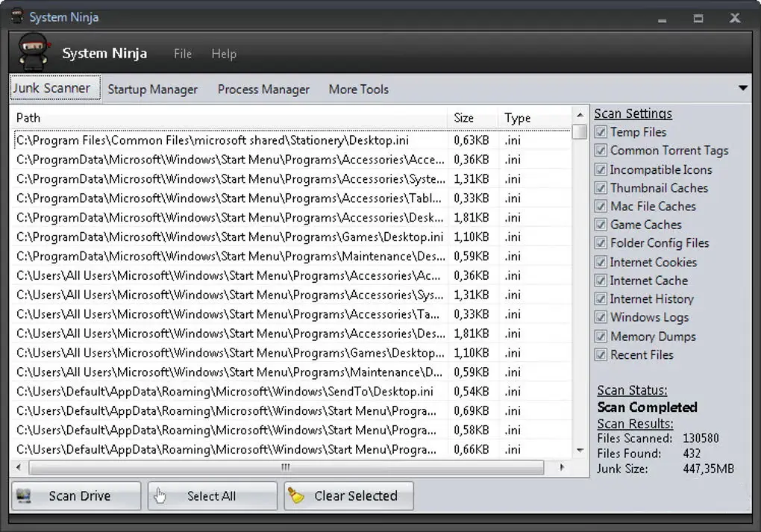Sort the list by the Size column
The image size is (761, 532).
470,118
